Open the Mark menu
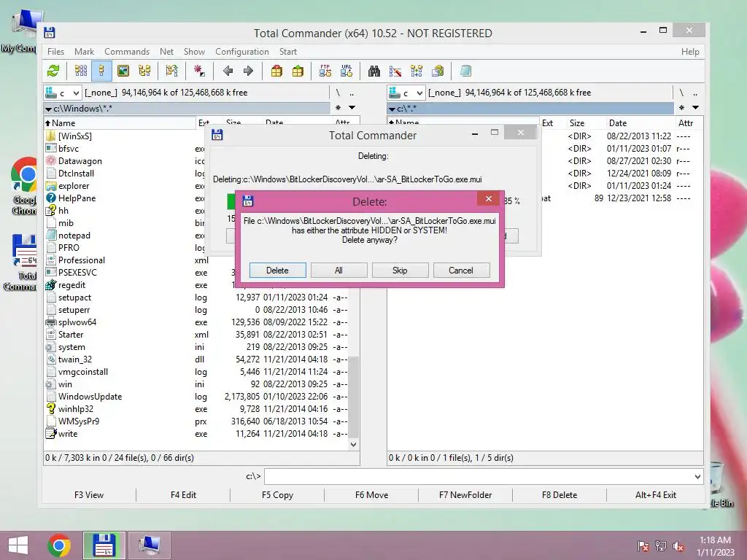 (x=84, y=52)
